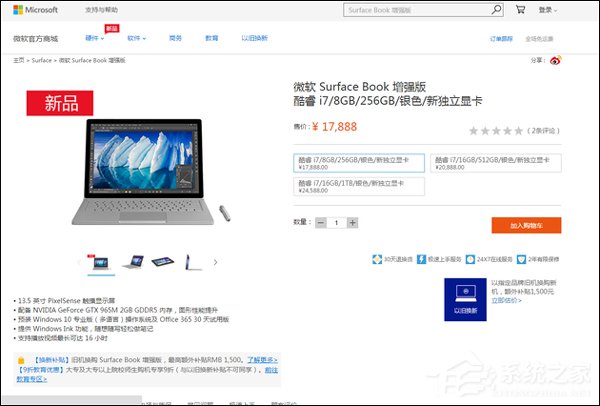The height and width of the screenshot is (406, 600).
Task: Open the 以旧换新 menu item
Action: (254, 38)
